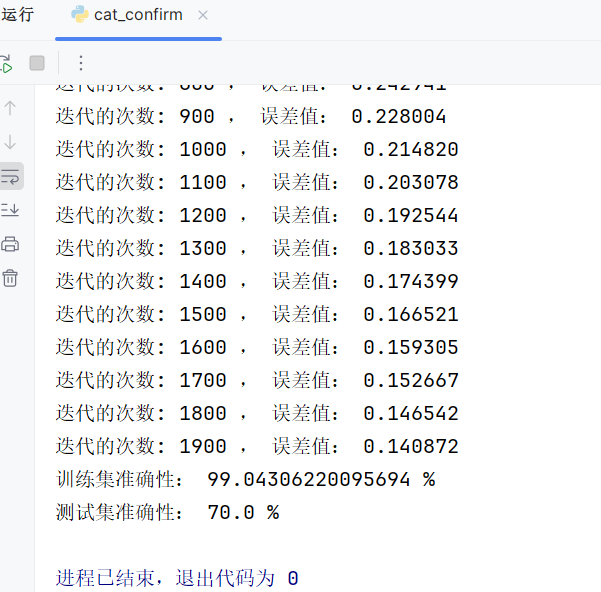Viewport: 601px width, 592px height.
Task: Toggle soft-wrap in the console
Action: [x=10, y=176]
